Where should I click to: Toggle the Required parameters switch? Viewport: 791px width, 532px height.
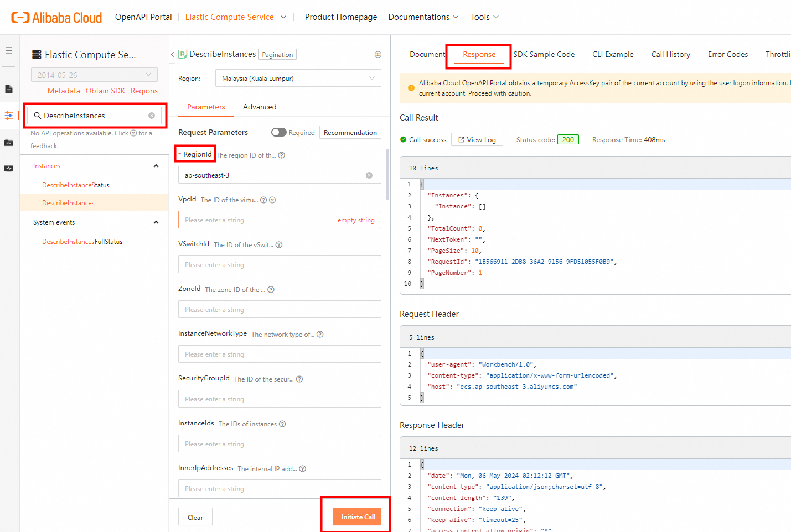[x=279, y=133]
